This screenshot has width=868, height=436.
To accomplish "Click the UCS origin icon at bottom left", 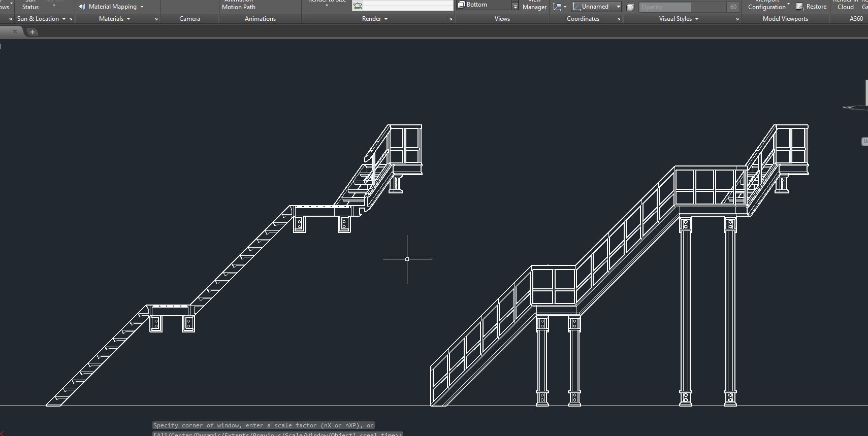I will [x=3, y=433].
